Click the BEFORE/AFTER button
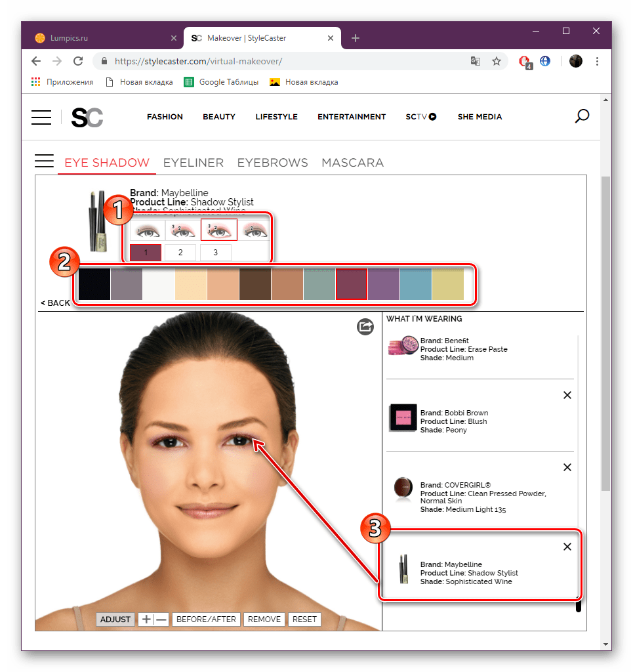This screenshot has height=672, width=633. point(206,619)
